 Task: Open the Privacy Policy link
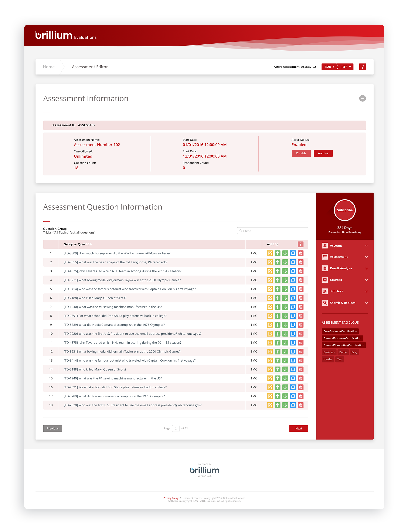point(171,498)
